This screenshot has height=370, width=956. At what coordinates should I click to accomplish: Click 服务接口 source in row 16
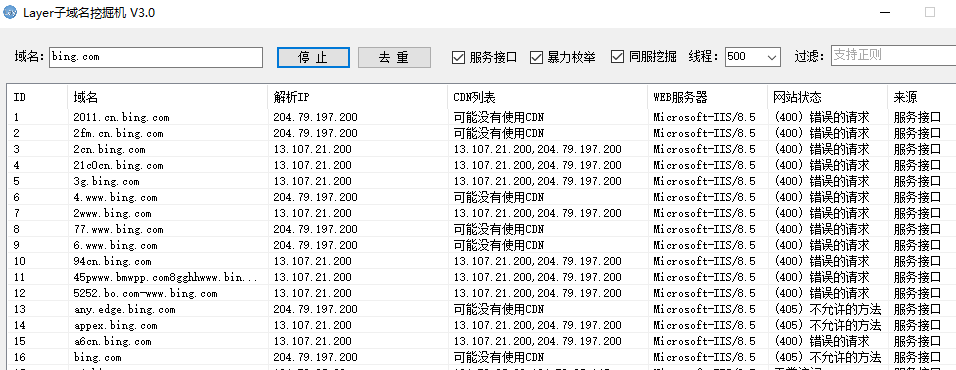(x=918, y=357)
